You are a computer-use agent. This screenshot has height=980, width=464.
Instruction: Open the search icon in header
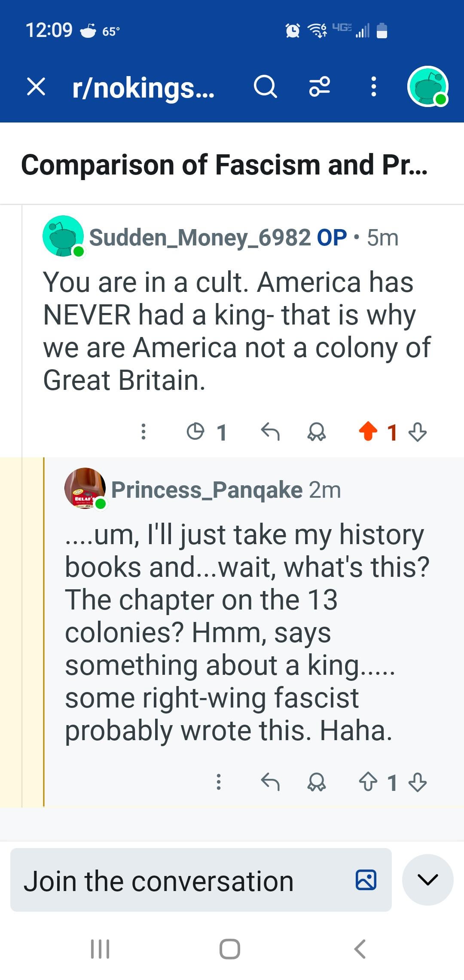click(266, 87)
